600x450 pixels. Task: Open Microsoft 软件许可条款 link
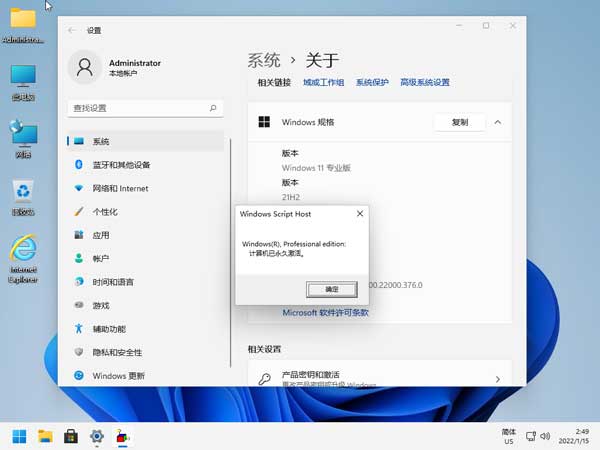[x=325, y=313]
